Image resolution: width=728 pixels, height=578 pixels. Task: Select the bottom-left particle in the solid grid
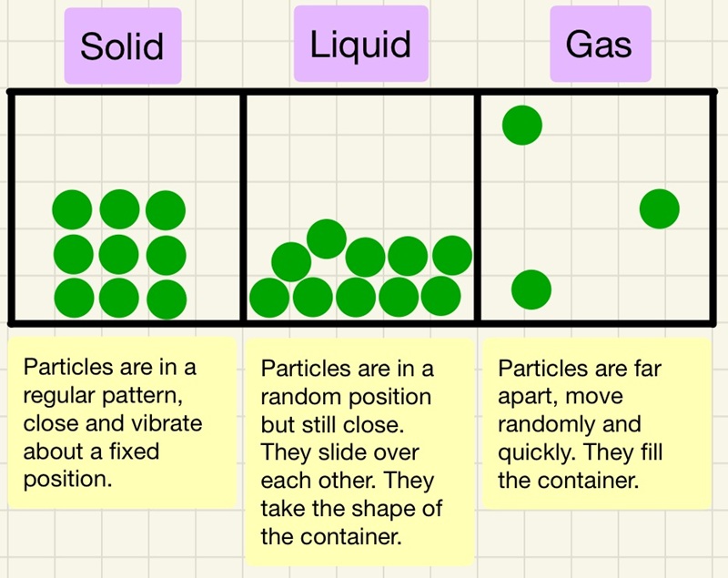click(74, 297)
